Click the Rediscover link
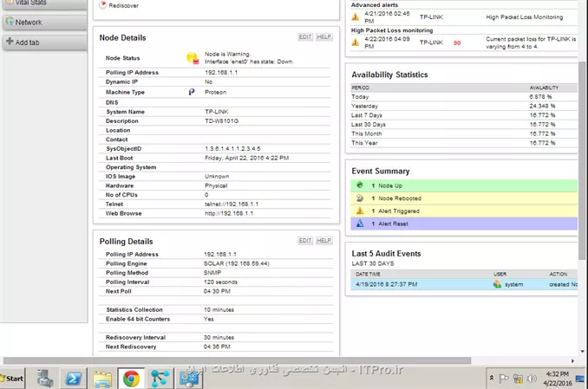 pyautogui.click(x=123, y=5)
